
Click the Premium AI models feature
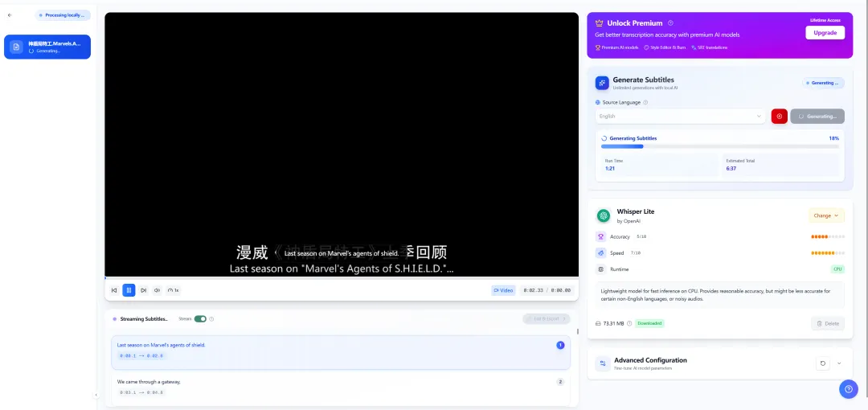[x=616, y=47]
